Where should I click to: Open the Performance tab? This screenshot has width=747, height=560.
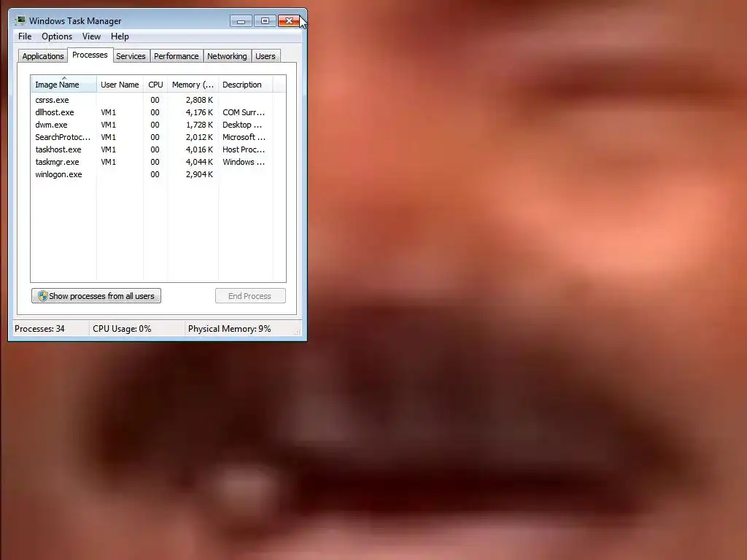177,56
